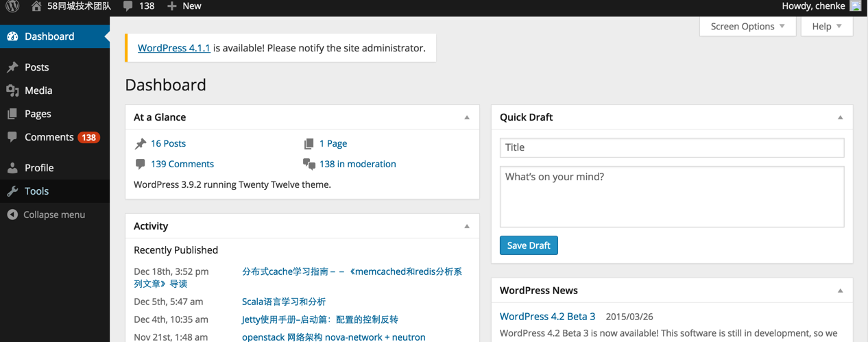Select the Media icon in sidebar
Image resolution: width=868 pixels, height=342 pixels.
point(12,90)
